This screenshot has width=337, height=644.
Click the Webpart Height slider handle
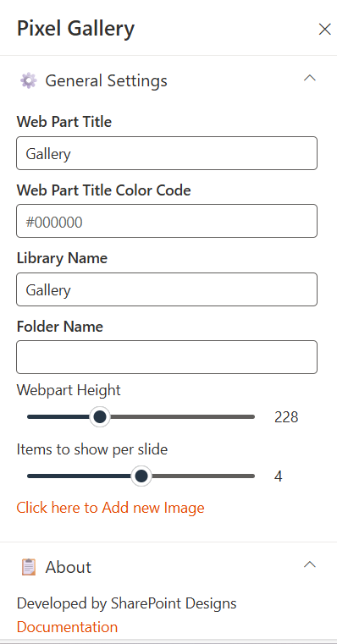pos(99,417)
